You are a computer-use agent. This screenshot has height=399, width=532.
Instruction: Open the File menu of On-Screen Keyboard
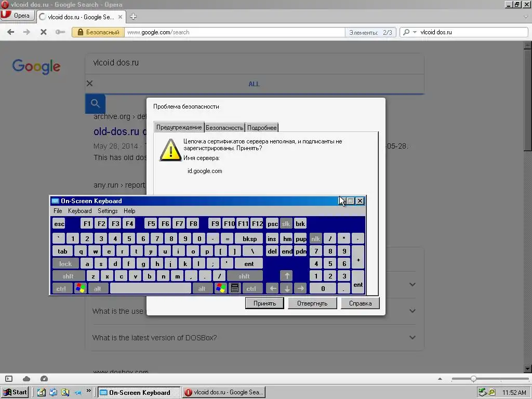click(58, 211)
